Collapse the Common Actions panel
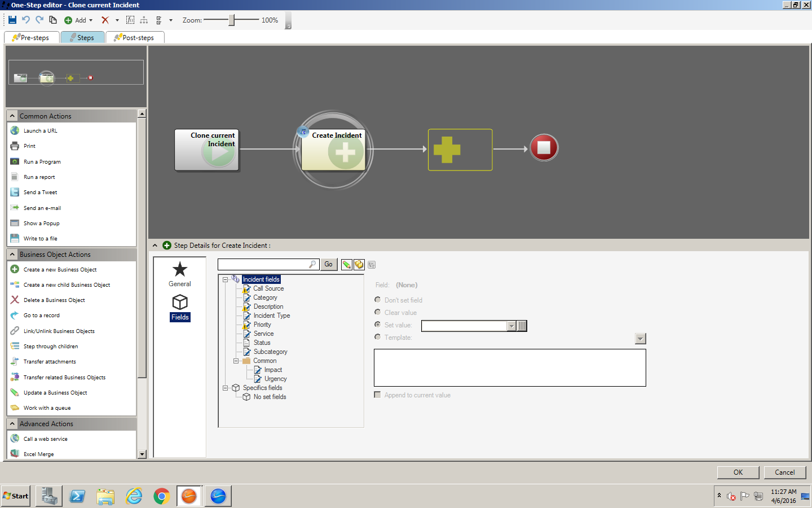 pyautogui.click(x=12, y=116)
